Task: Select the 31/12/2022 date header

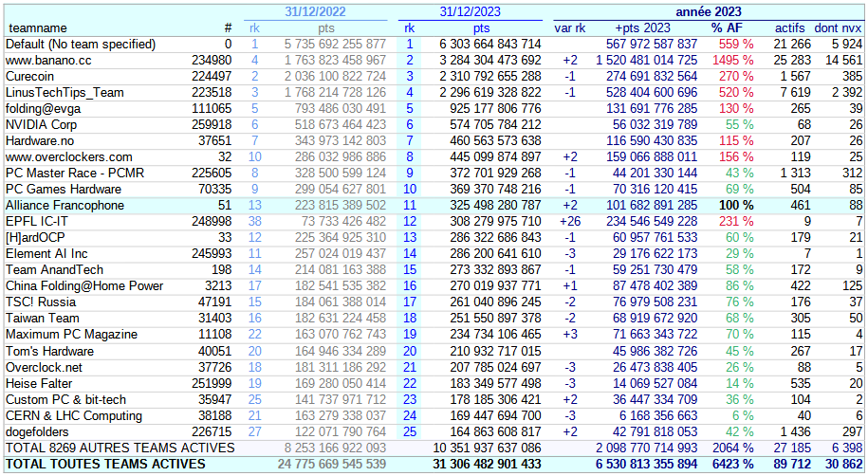Action: [315, 11]
